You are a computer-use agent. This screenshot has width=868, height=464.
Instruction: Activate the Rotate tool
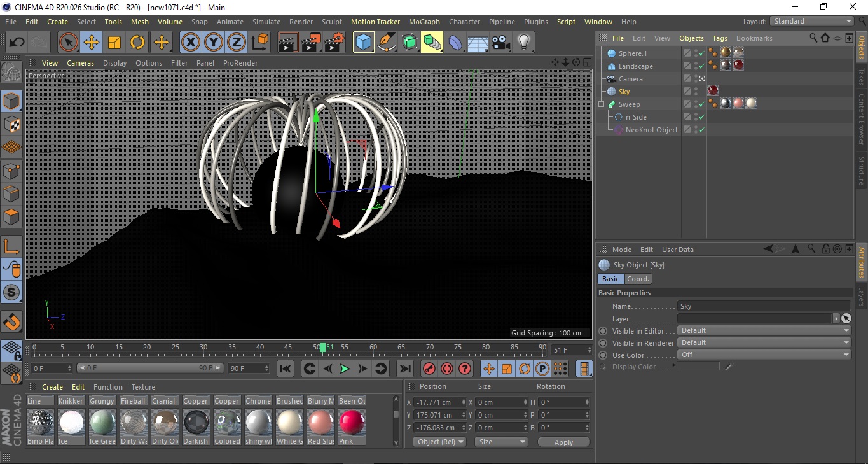[x=137, y=43]
